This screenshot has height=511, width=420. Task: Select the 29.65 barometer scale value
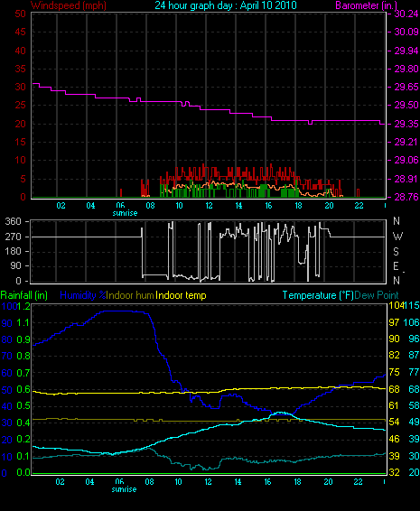[406, 87]
